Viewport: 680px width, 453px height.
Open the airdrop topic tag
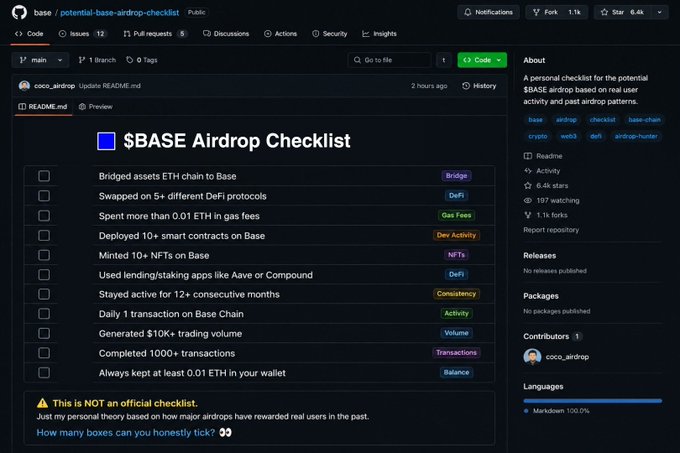[x=566, y=120]
